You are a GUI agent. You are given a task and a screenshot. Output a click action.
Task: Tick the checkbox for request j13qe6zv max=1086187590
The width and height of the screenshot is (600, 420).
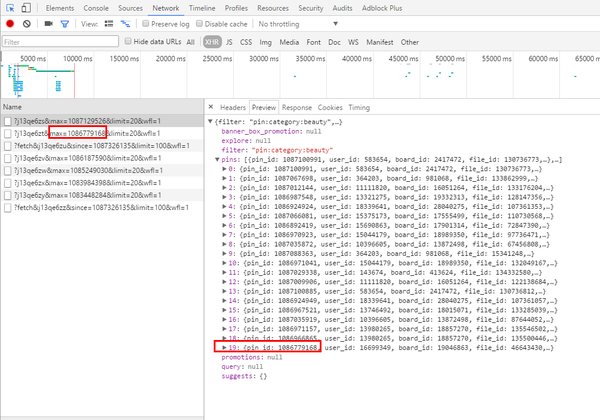[x=8, y=158]
